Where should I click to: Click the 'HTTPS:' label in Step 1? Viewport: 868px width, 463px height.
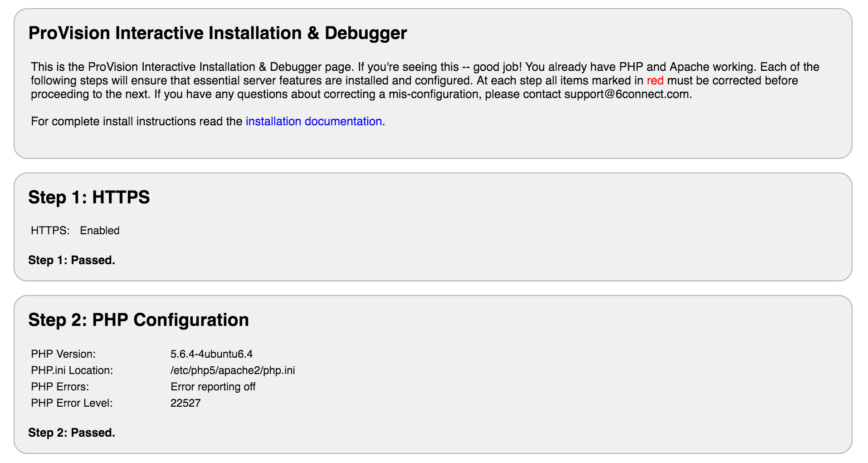click(x=50, y=231)
